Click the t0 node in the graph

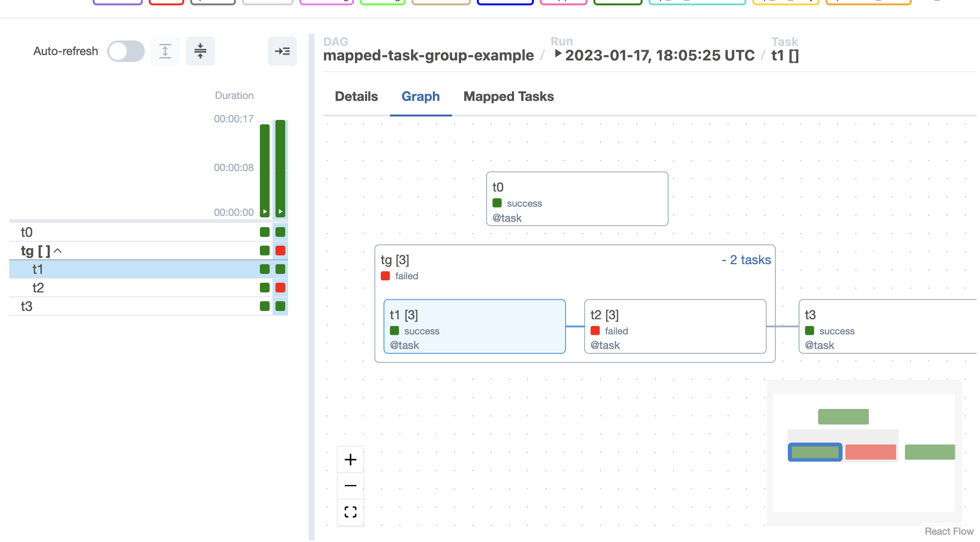tap(577, 199)
